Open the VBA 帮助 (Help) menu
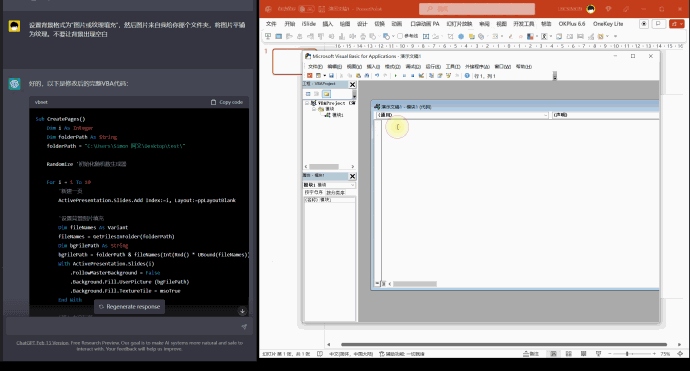This screenshot has width=690, height=371. pyautogui.click(x=524, y=66)
